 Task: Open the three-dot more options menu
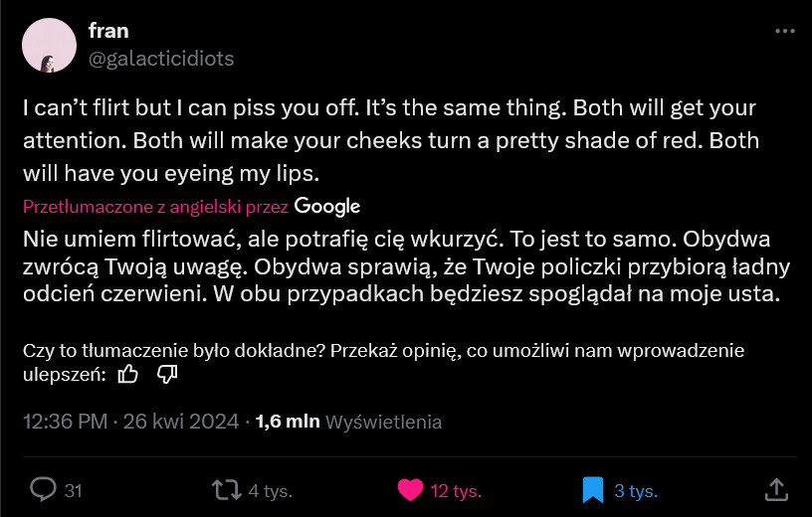coord(784,31)
